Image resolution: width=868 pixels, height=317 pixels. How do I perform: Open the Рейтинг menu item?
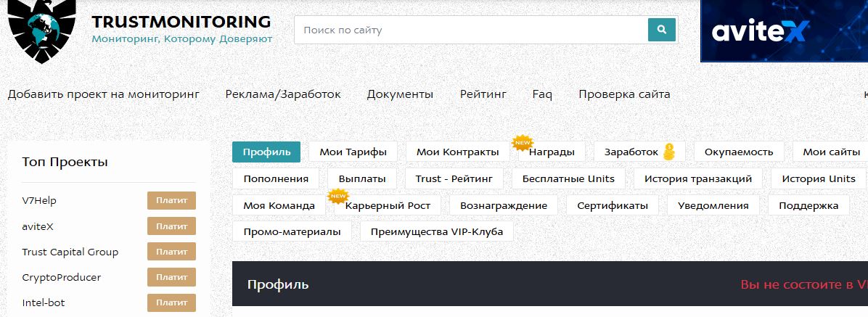click(483, 94)
